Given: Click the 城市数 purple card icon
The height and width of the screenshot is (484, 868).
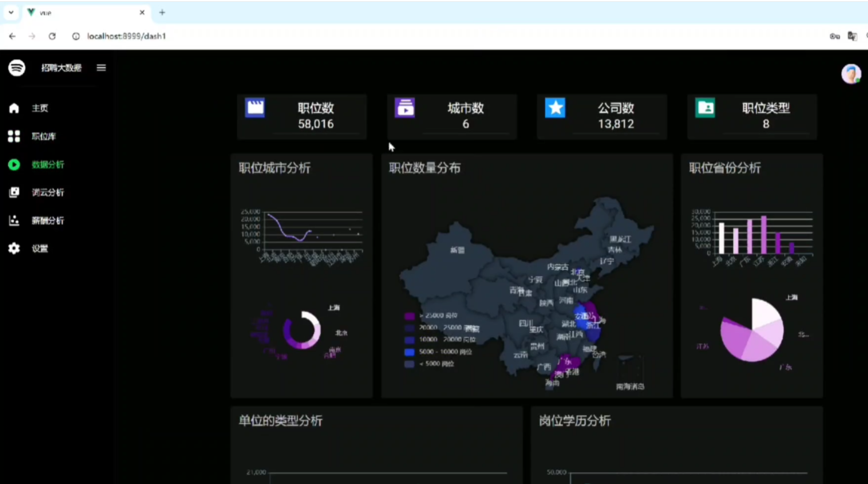Looking at the screenshot, I should (x=405, y=108).
